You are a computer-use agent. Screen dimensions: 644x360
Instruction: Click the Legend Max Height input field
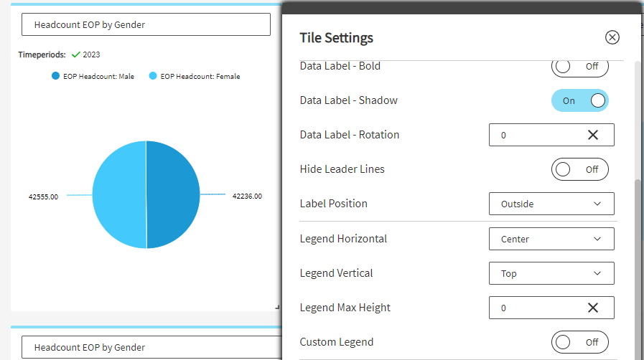(x=535, y=308)
